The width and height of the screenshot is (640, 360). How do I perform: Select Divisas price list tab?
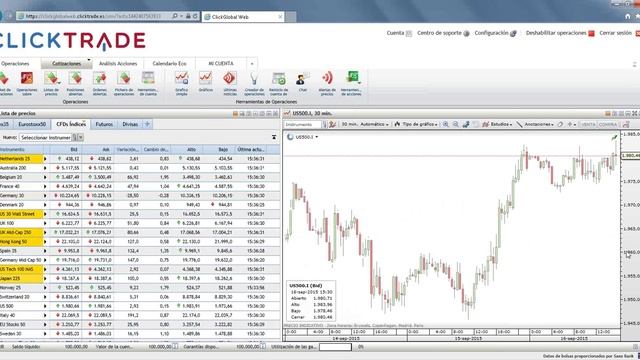click(130, 124)
